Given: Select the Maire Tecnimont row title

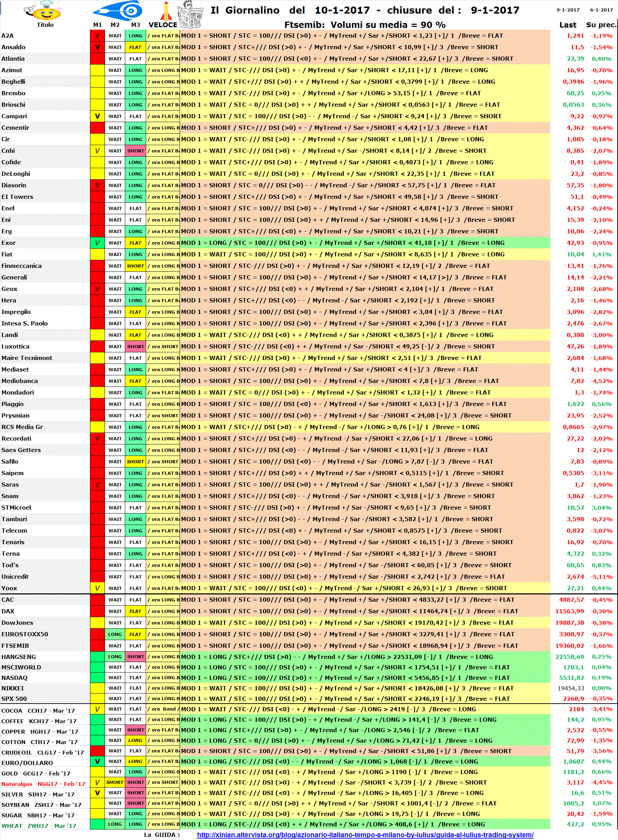Looking at the screenshot, I should 27,358.
